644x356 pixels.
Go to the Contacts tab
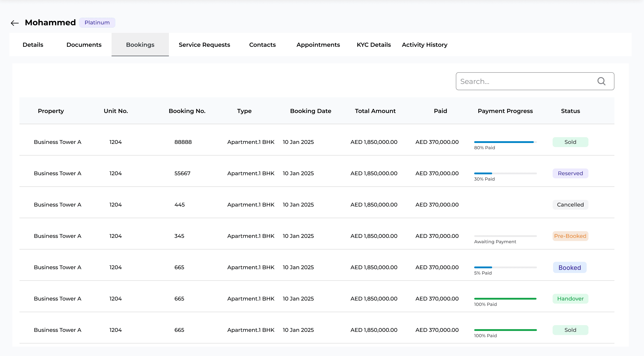pyautogui.click(x=262, y=45)
